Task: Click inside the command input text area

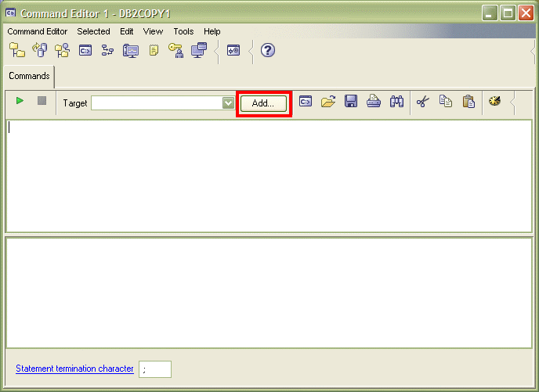Action: (269, 176)
